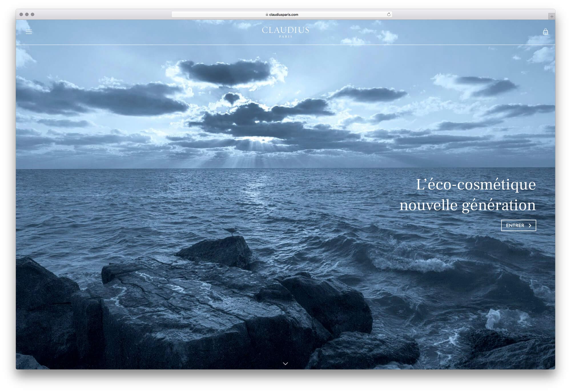The height and width of the screenshot is (392, 571).
Task: Click the PARIS subtitle under the logo
Action: point(285,37)
